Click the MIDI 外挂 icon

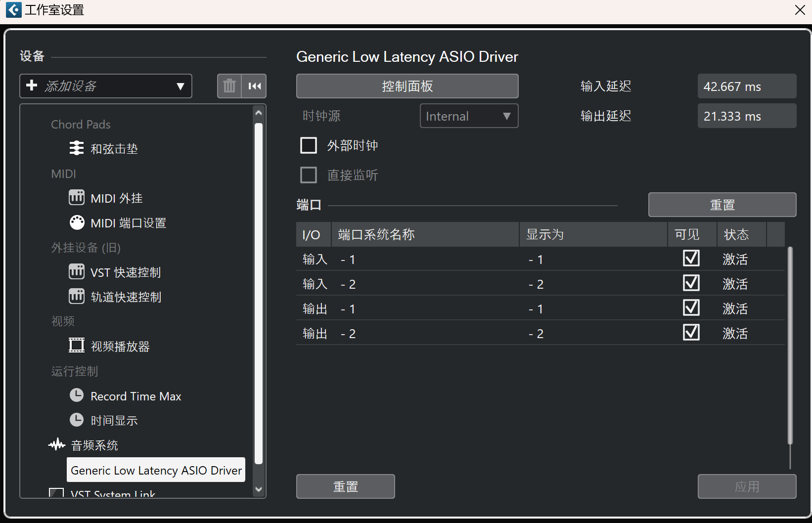click(x=77, y=197)
